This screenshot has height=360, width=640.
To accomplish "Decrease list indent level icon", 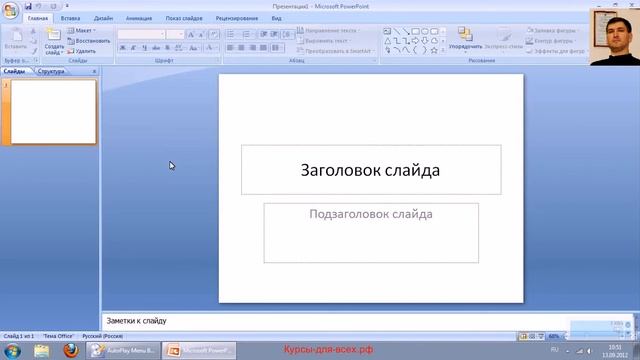I will [264, 34].
